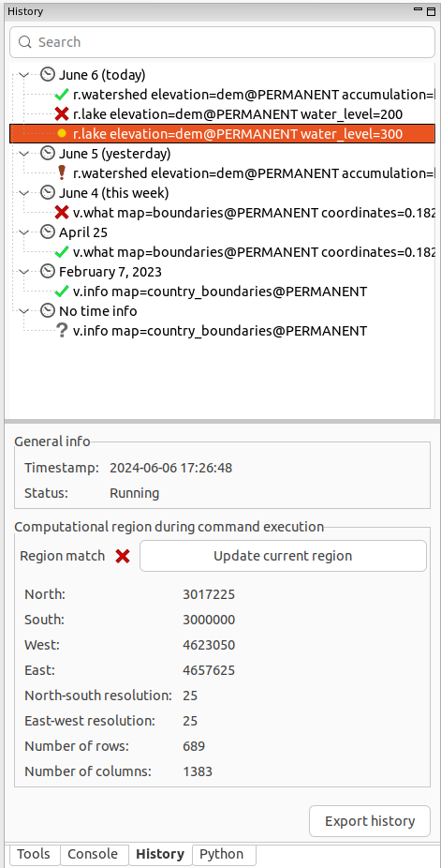Switch to the Console tab
The height and width of the screenshot is (868, 441).
click(x=93, y=854)
